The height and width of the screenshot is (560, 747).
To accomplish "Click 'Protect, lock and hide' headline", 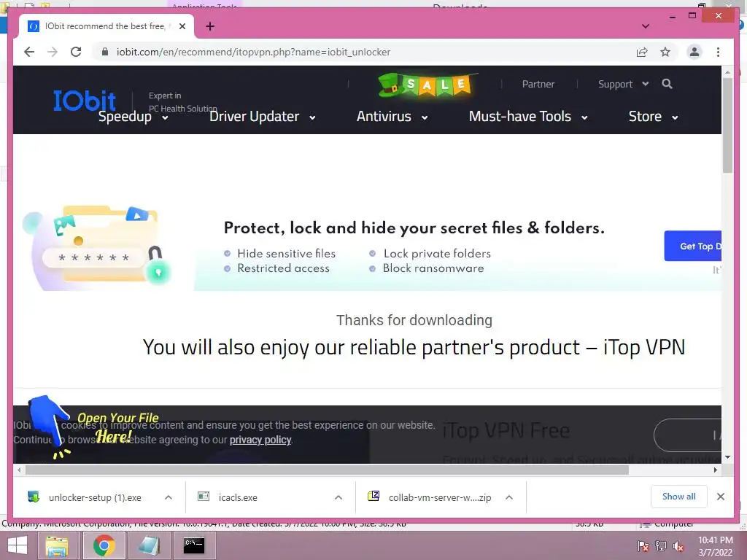I will click(x=414, y=227).
